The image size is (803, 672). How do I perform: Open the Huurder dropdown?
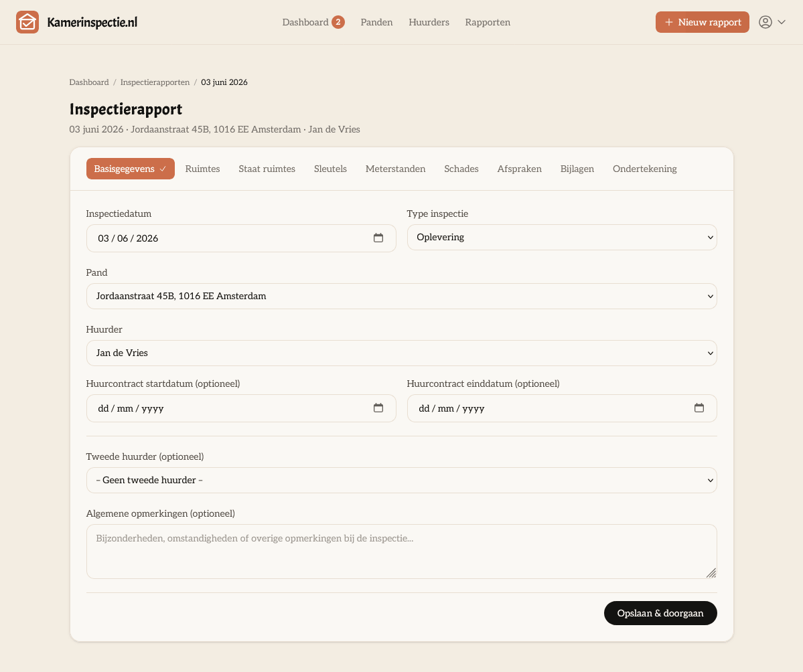click(x=402, y=353)
